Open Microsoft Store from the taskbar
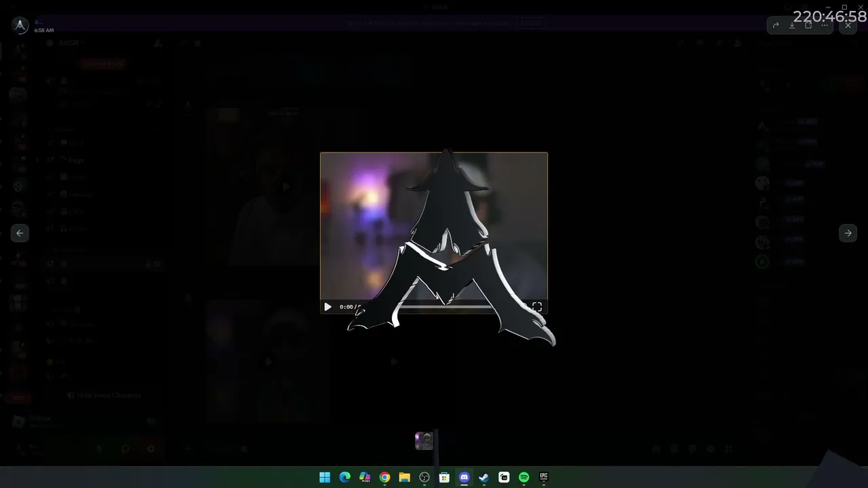Image resolution: width=868 pixels, height=488 pixels. point(444,477)
